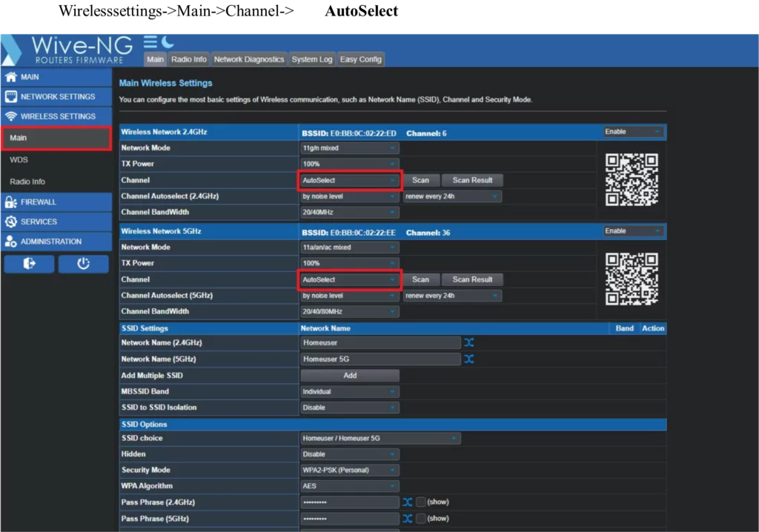Click shuffle icon beside Network Name (5GHz)

tap(469, 359)
